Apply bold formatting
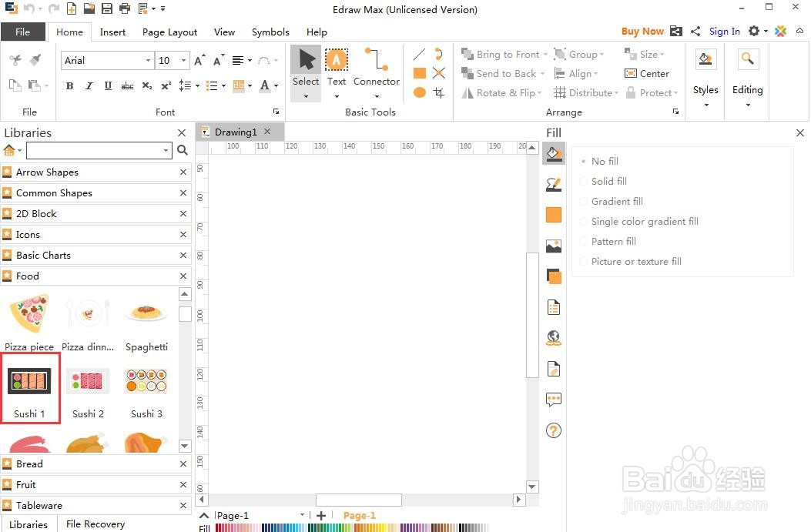 [69, 85]
